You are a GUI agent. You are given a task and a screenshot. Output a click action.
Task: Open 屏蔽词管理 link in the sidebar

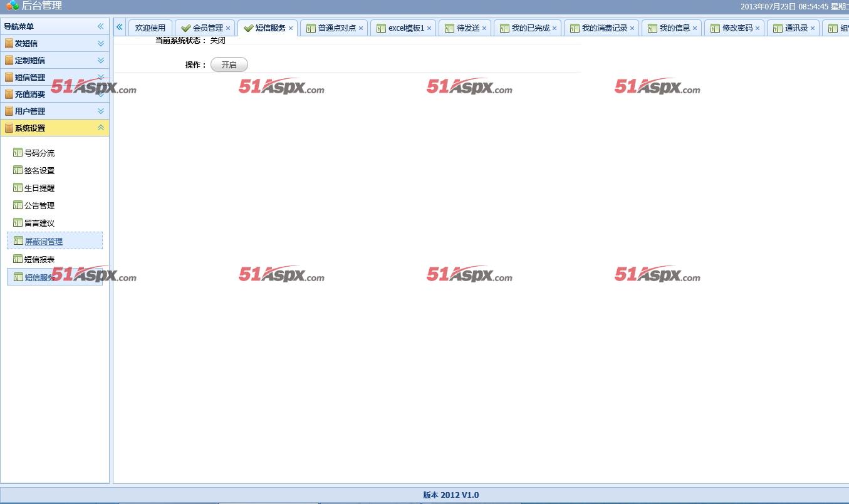[44, 241]
